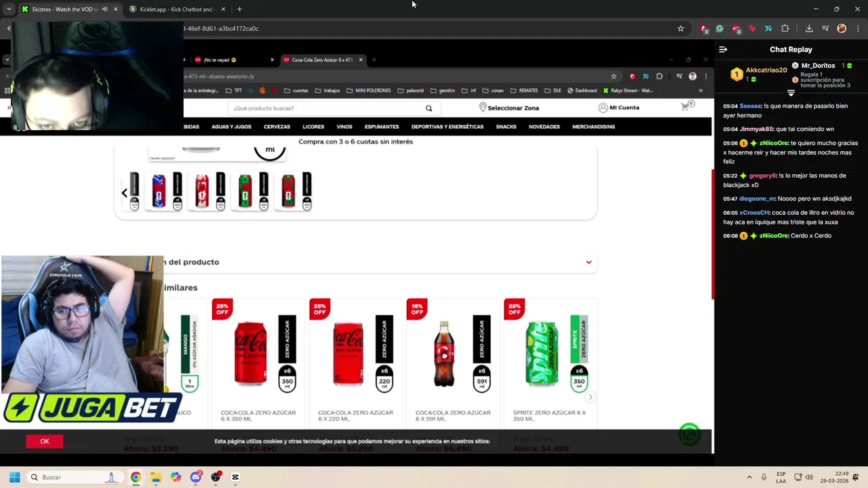Expand the bookmarks overflow chevron
The height and width of the screenshot is (488, 868).
click(701, 90)
